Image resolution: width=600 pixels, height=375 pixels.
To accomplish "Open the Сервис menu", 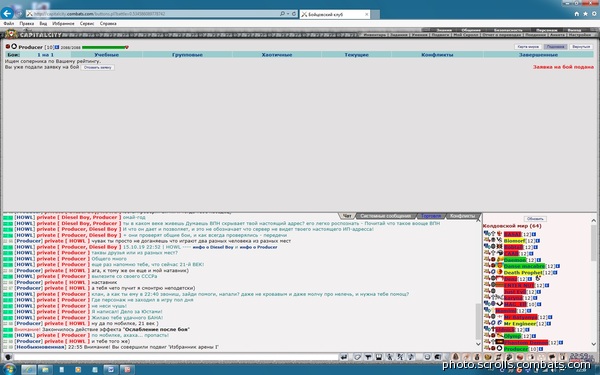I will coord(87,24).
